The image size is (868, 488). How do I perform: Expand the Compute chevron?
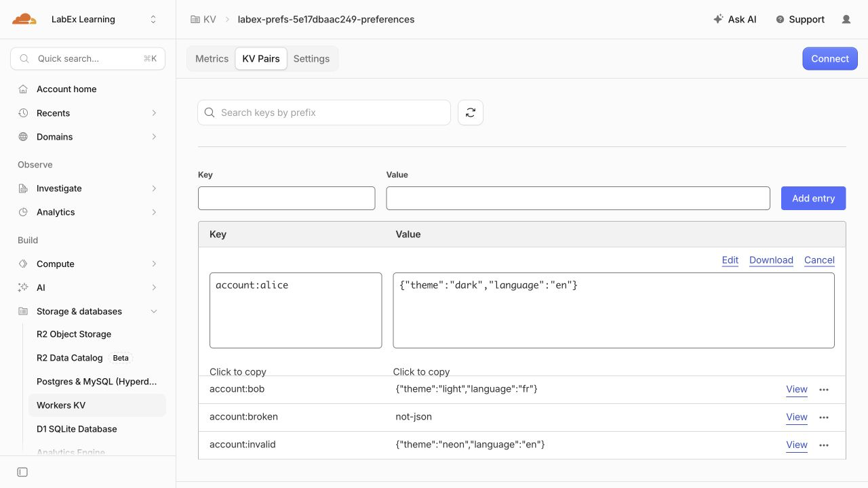click(x=154, y=264)
